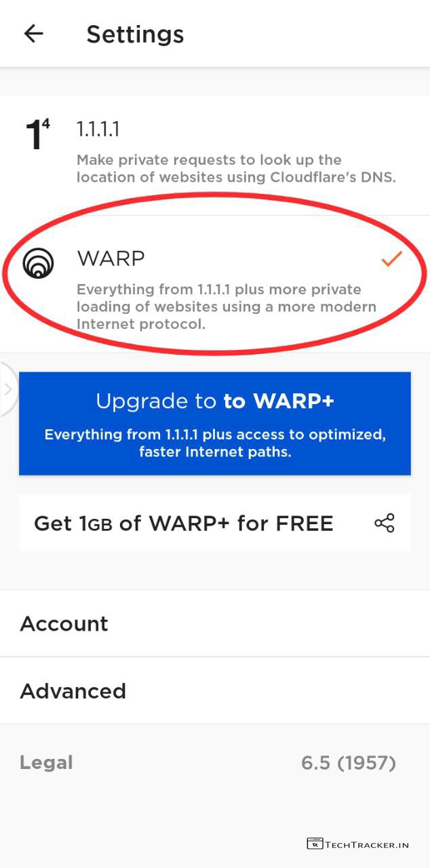Tap Get 1GB of WARP+ for FREE
The height and width of the screenshot is (868, 430).
[184, 523]
